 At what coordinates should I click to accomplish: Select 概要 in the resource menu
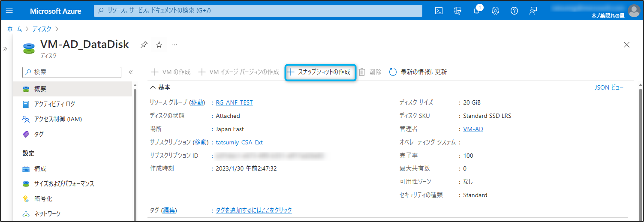[73, 89]
